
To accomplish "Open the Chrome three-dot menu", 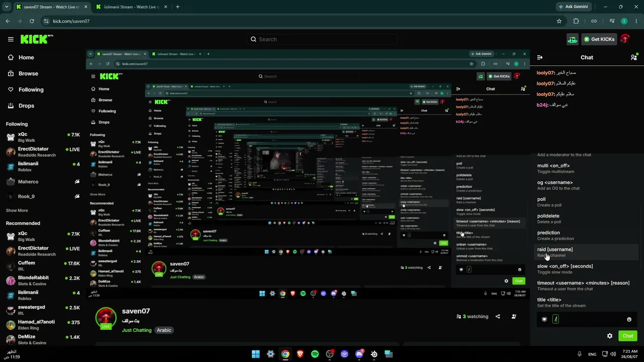I will click(636, 21).
